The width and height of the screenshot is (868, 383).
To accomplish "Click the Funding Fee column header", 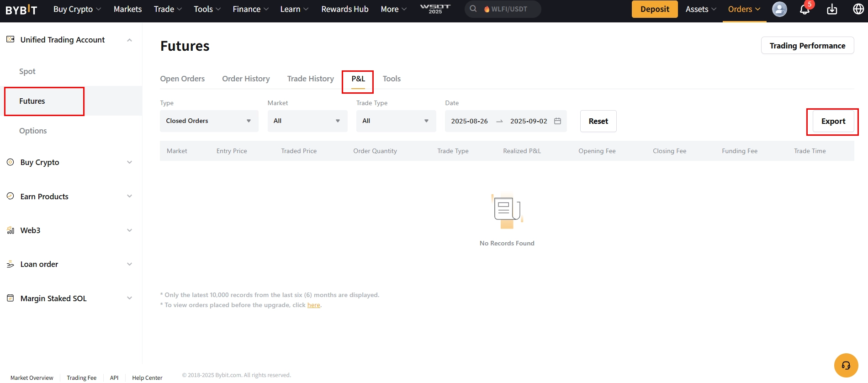I will coord(740,151).
